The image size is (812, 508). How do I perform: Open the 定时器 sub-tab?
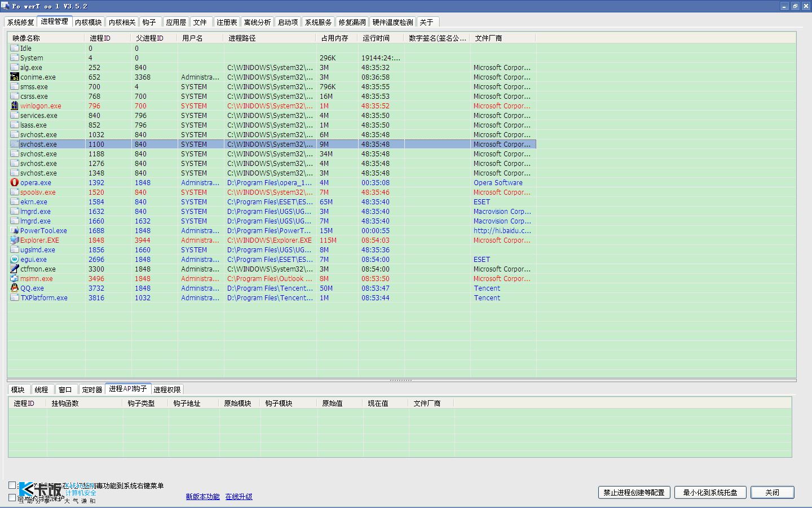click(x=92, y=389)
